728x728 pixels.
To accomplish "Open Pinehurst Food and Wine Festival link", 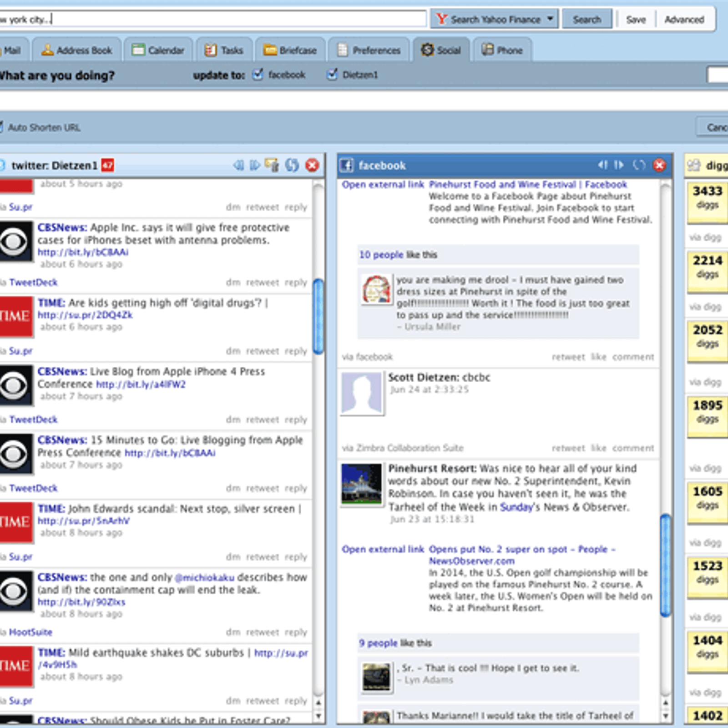I will point(528,184).
